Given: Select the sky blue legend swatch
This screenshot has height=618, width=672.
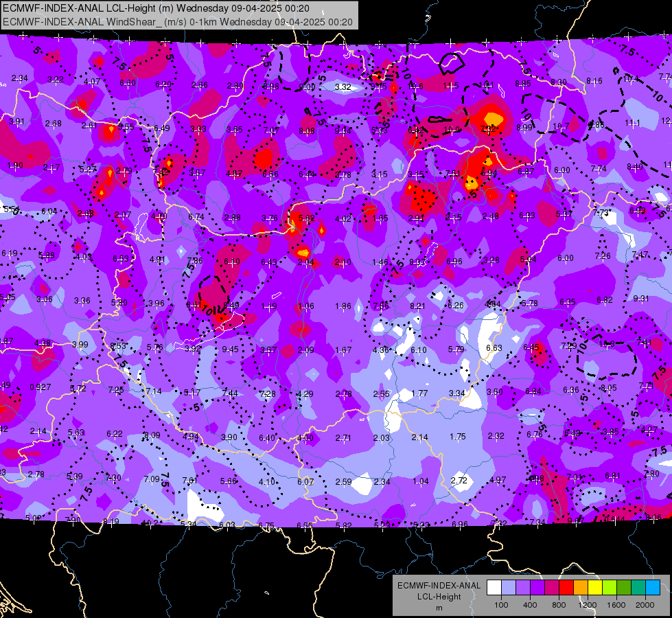Looking at the screenshot, I should pyautogui.click(x=653, y=588).
